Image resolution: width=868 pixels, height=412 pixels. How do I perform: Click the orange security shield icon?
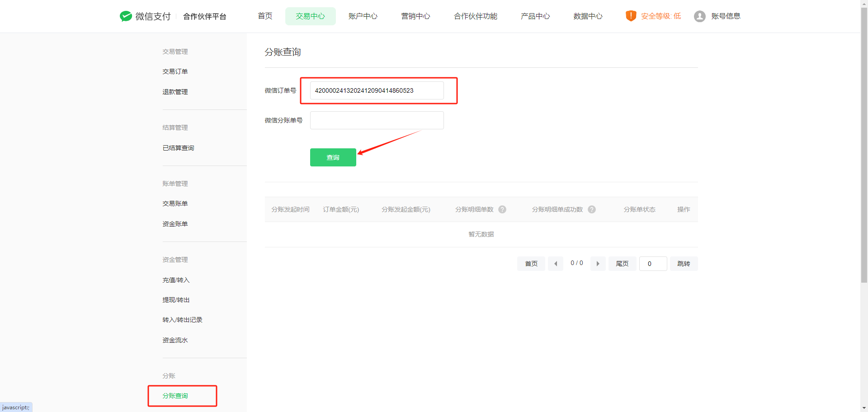[x=631, y=16]
